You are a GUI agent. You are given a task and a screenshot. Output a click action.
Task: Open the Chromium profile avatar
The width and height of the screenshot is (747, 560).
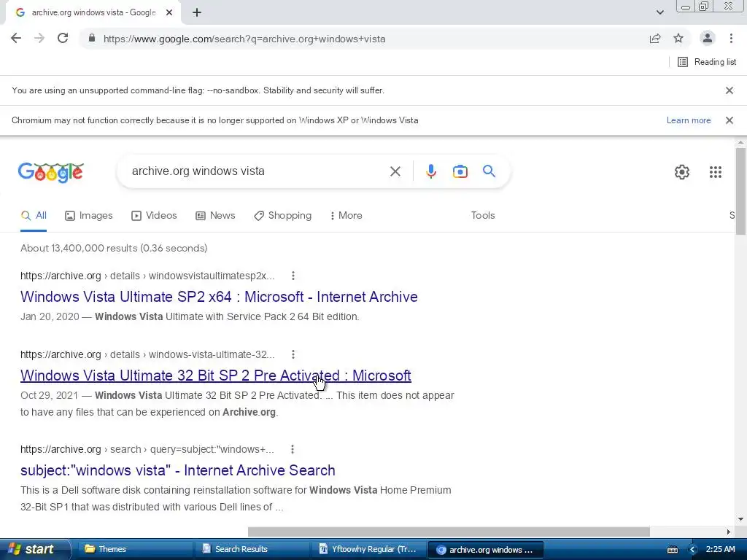pos(708,39)
